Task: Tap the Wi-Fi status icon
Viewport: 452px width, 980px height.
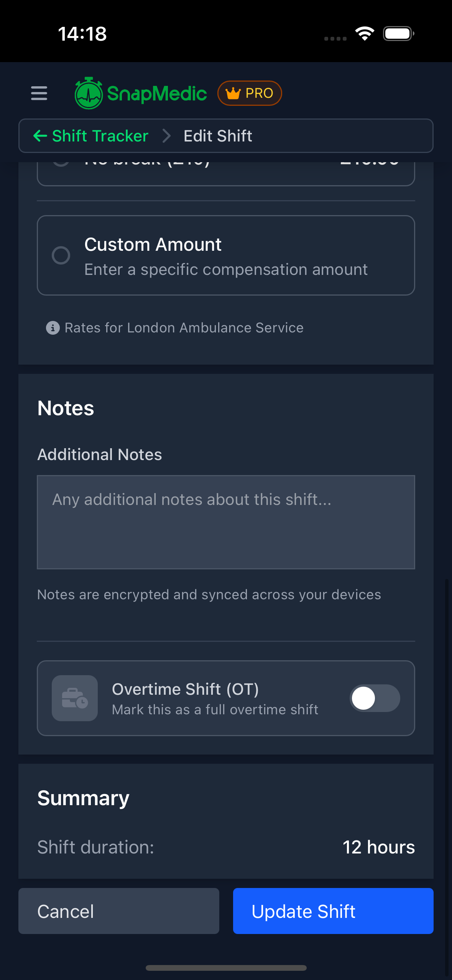Action: (x=365, y=33)
